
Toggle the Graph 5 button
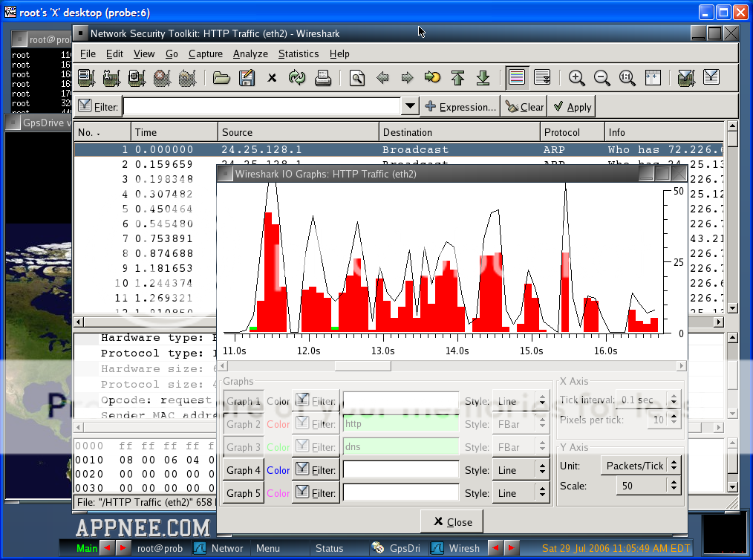pyautogui.click(x=244, y=493)
